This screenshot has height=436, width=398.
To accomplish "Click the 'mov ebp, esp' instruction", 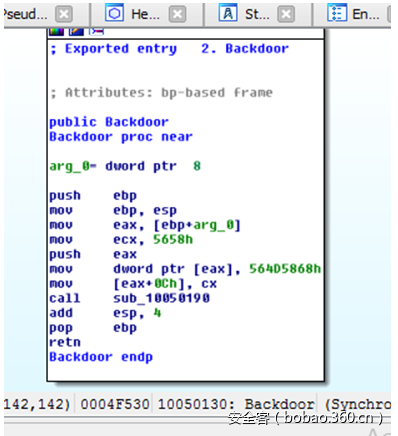I will (x=113, y=210).
